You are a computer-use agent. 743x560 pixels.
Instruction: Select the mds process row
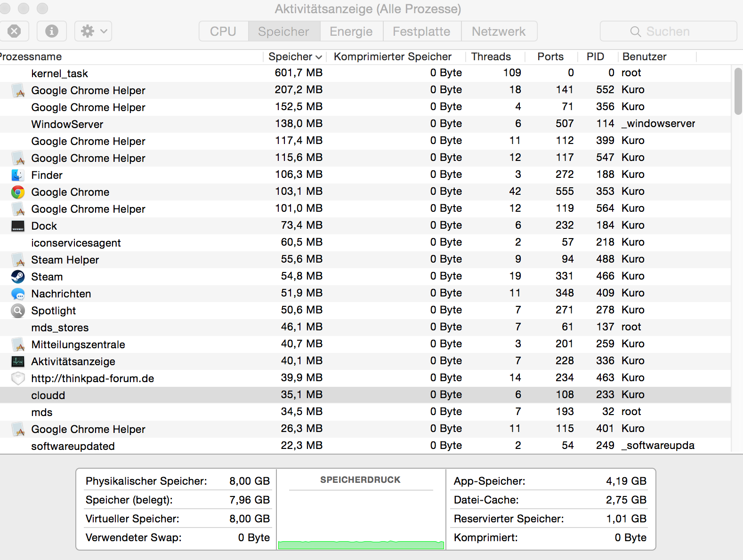pos(365,412)
